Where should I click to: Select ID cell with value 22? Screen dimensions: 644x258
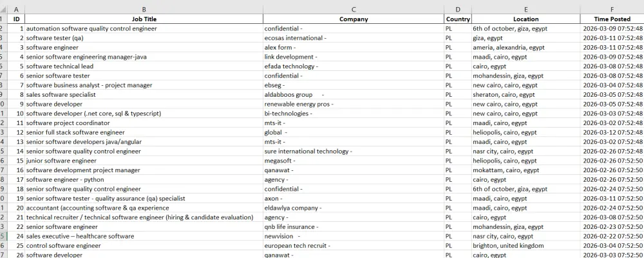click(17, 228)
